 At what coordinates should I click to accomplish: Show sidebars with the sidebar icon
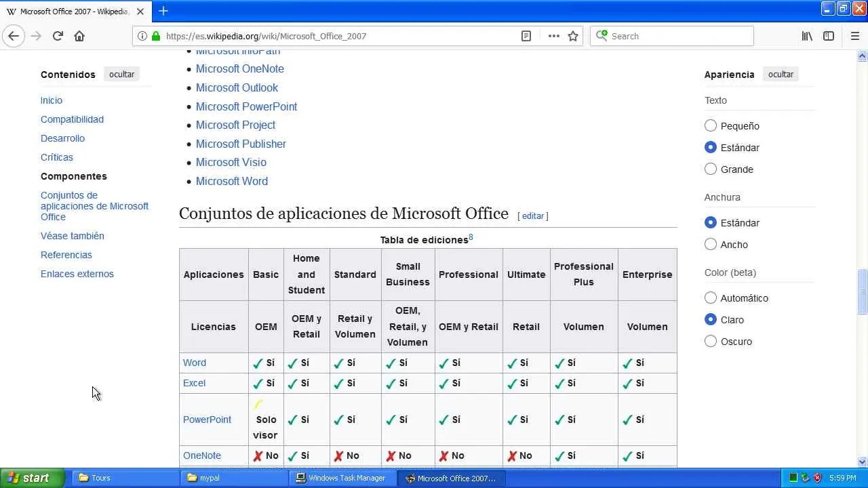coord(829,36)
